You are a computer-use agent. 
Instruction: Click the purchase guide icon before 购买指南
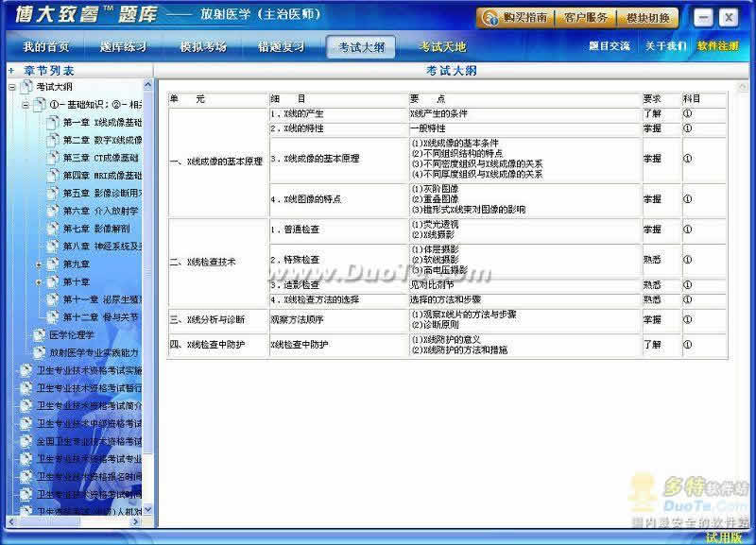tap(491, 18)
